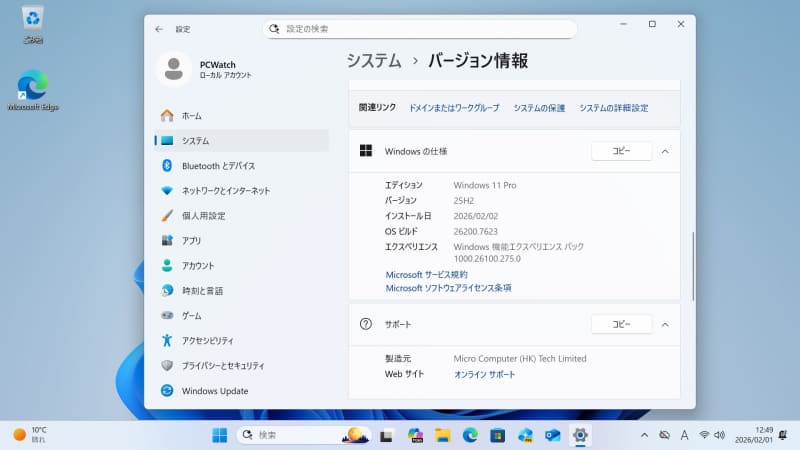This screenshot has width=800, height=450.
Task: Click the cloud sync off tray icon
Action: click(664, 435)
